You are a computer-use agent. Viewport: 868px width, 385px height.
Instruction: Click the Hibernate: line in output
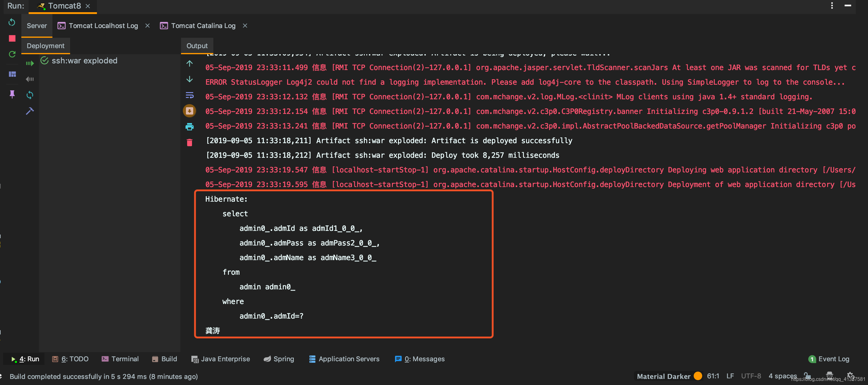click(226, 199)
